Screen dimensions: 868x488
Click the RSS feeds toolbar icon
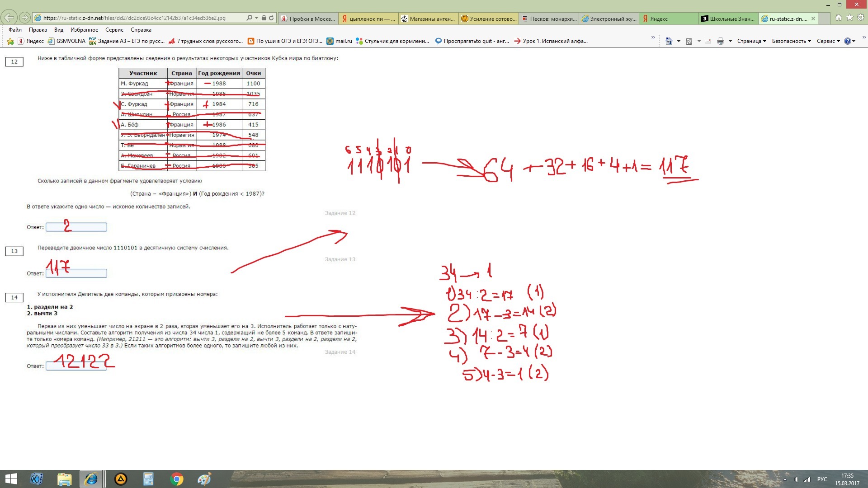[x=689, y=41]
